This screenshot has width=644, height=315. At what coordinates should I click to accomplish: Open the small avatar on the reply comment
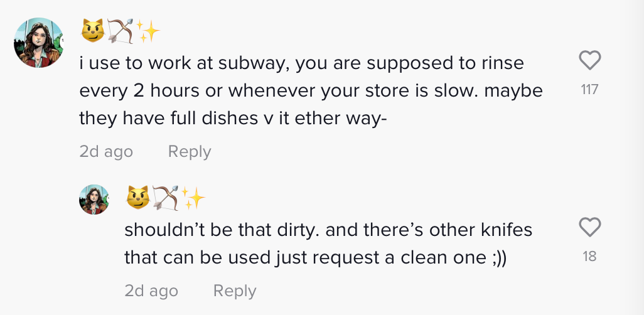94,199
